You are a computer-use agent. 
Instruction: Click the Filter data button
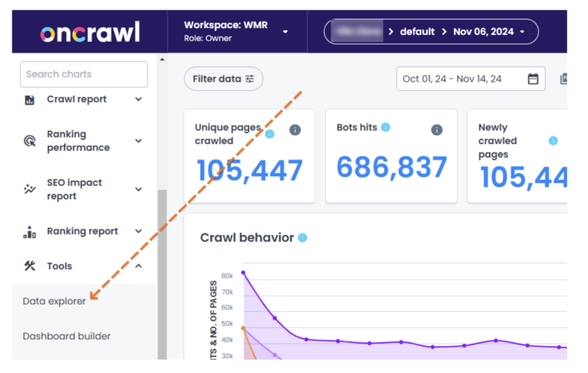pos(223,79)
